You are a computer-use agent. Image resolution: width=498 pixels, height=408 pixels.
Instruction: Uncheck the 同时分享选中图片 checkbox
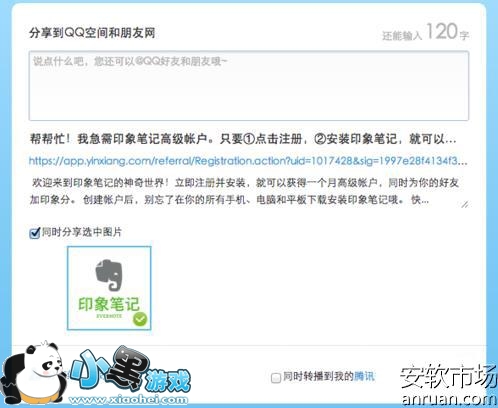coord(35,233)
